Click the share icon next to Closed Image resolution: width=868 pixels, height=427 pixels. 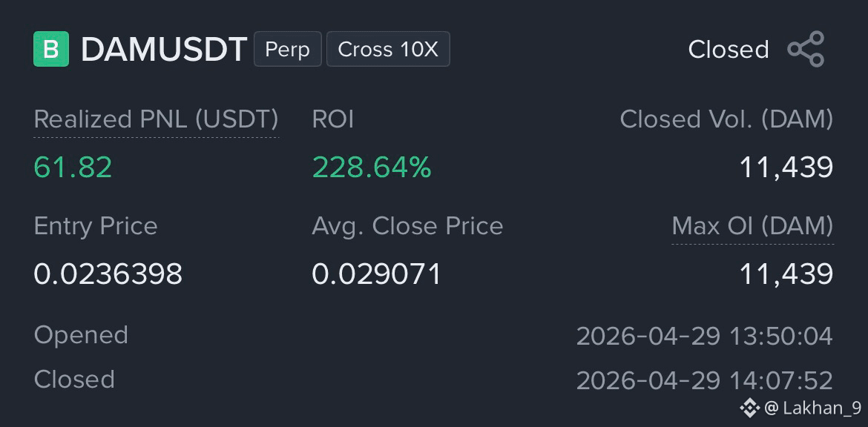pos(806,49)
